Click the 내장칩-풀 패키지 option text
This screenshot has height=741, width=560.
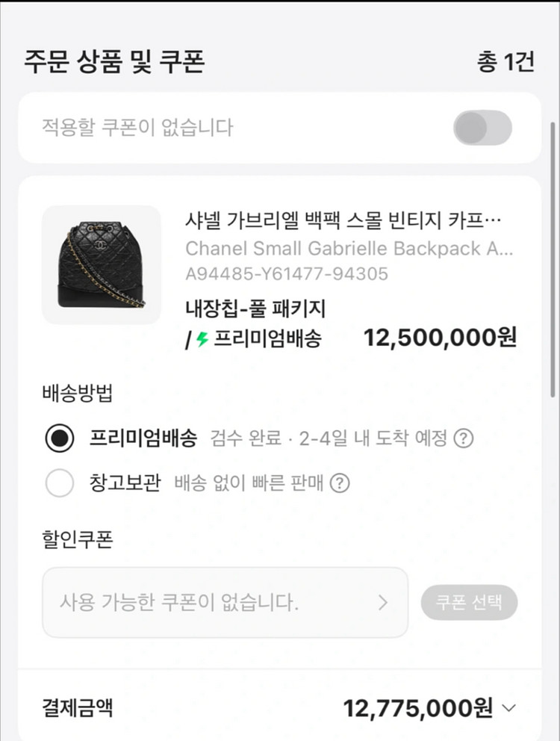[x=255, y=309]
